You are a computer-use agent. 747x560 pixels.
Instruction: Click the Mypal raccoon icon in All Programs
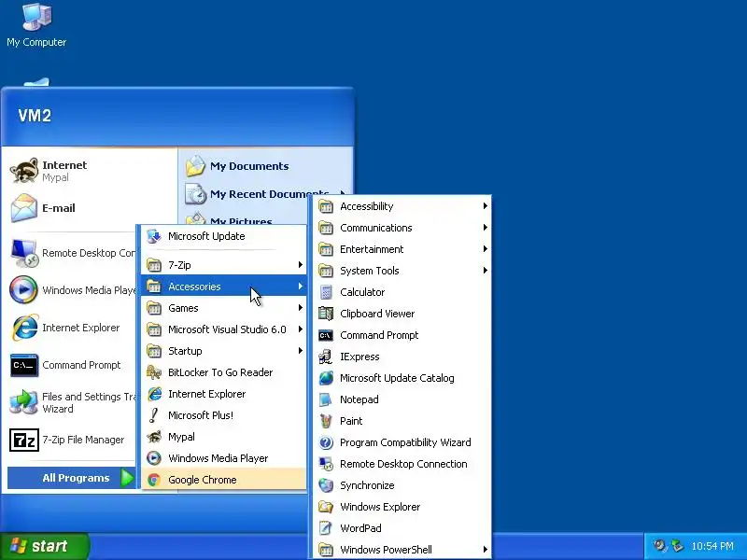(x=154, y=437)
